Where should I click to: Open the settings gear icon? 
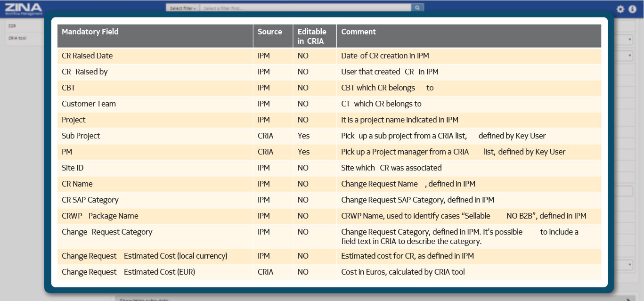(x=620, y=9)
